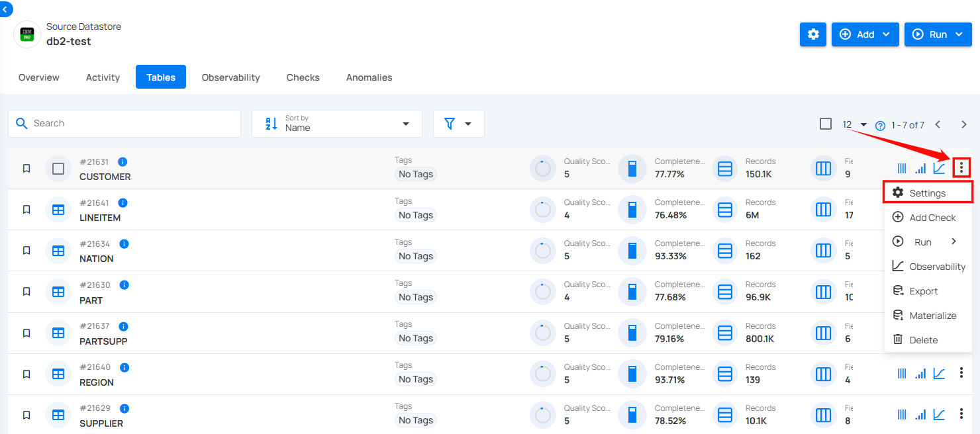This screenshot has height=434, width=980.
Task: Click the collapse sidebar arrow icon
Action: click(x=5, y=9)
